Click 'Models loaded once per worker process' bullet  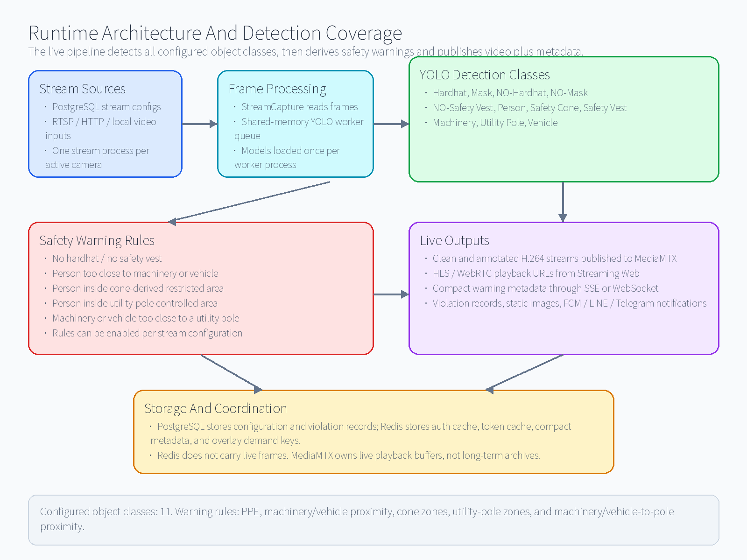click(287, 157)
